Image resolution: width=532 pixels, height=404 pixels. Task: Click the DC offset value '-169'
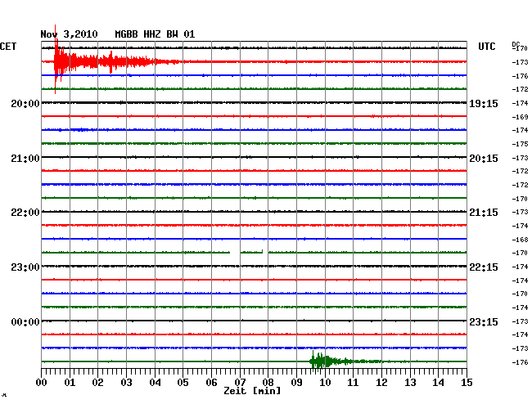point(520,117)
